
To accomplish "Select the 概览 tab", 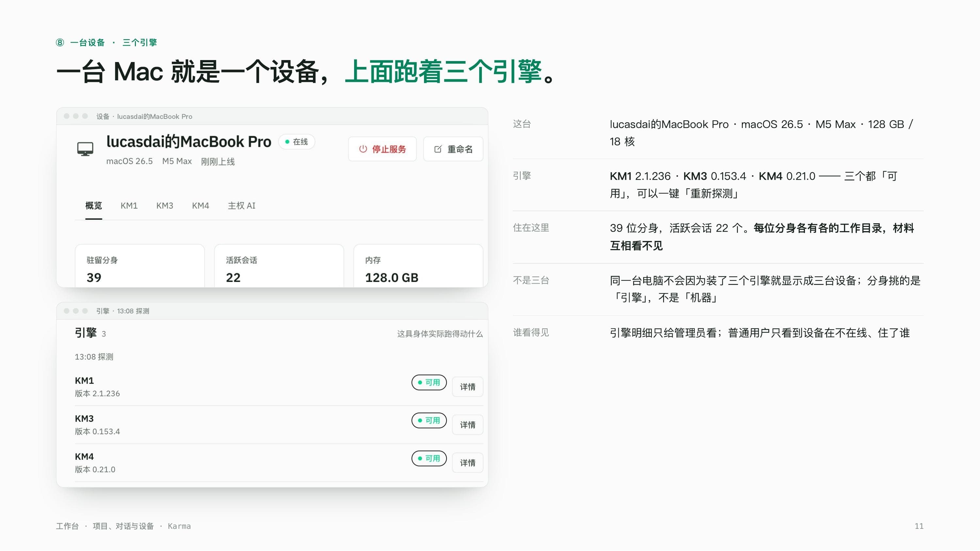I will (93, 206).
